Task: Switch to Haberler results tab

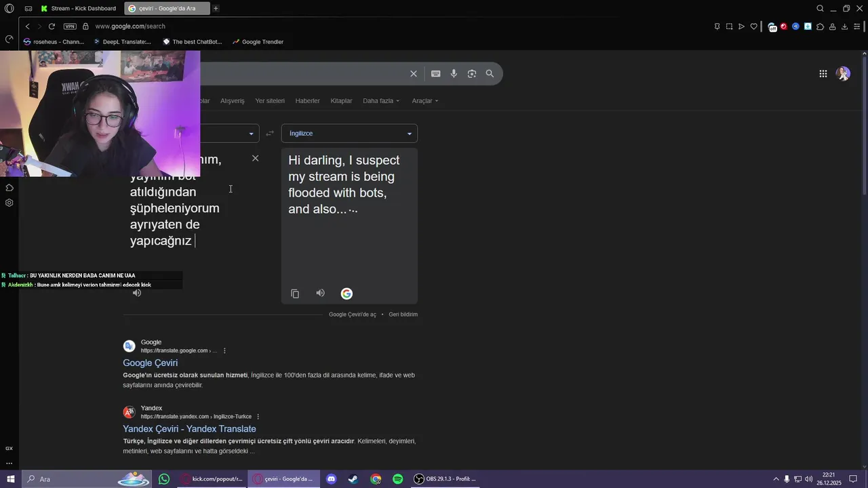Action: point(307,101)
